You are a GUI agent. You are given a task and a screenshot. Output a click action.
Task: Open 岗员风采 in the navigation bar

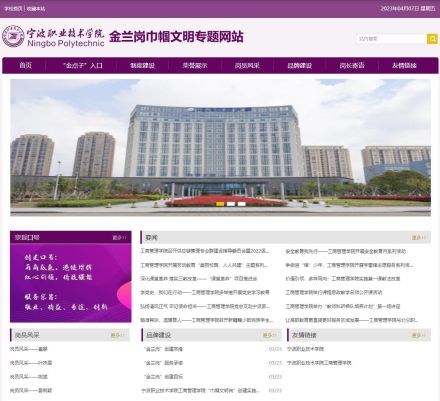coord(247,65)
